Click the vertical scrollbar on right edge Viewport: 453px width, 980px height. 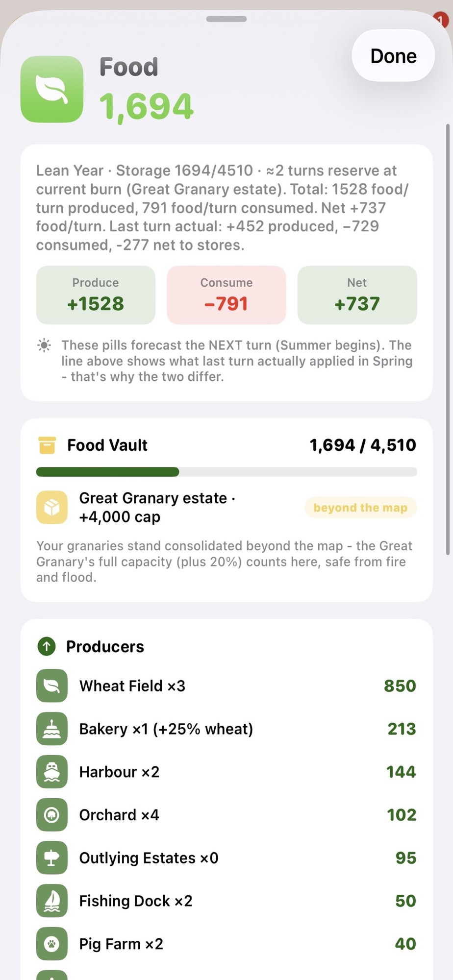click(x=448, y=340)
